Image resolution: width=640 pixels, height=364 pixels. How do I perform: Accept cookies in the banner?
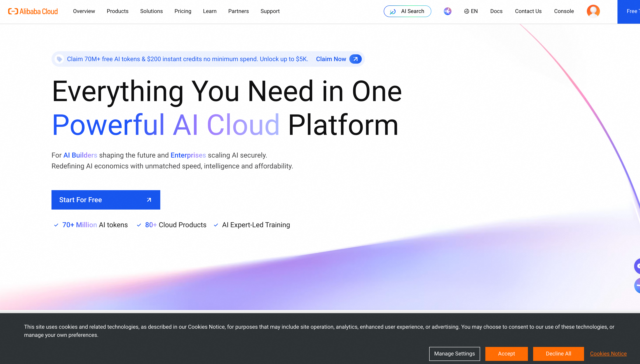[506, 354]
